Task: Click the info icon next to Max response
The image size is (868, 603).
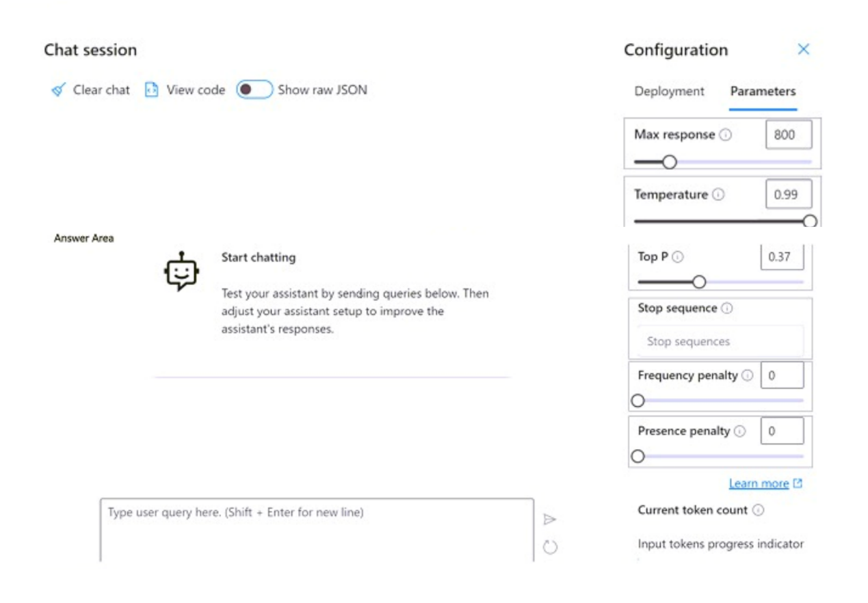Action: pos(726,135)
